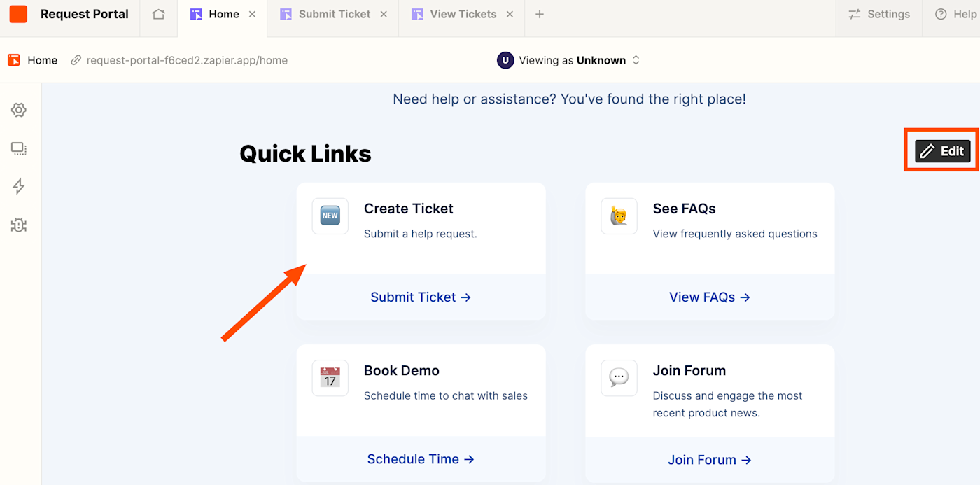This screenshot has width=980, height=485.
Task: Click the orange Zapier app logo
Action: tap(18, 14)
